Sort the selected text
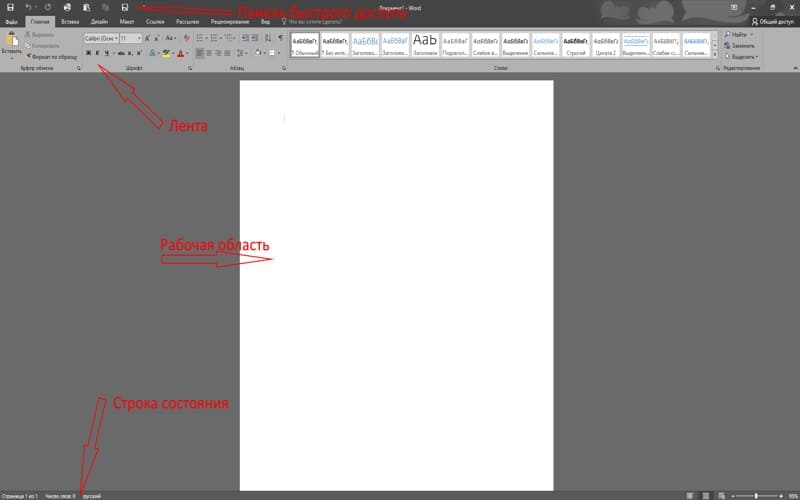 click(x=268, y=38)
